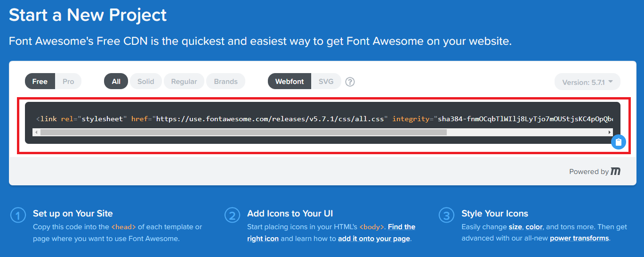Open the 'Find the right icon' link
The width and height of the screenshot is (644, 257).
(x=331, y=233)
